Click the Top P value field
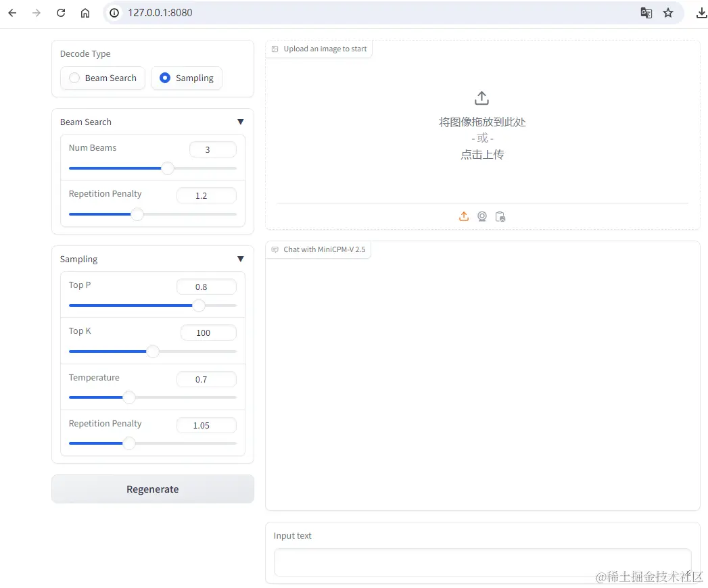The image size is (708, 588). (206, 287)
